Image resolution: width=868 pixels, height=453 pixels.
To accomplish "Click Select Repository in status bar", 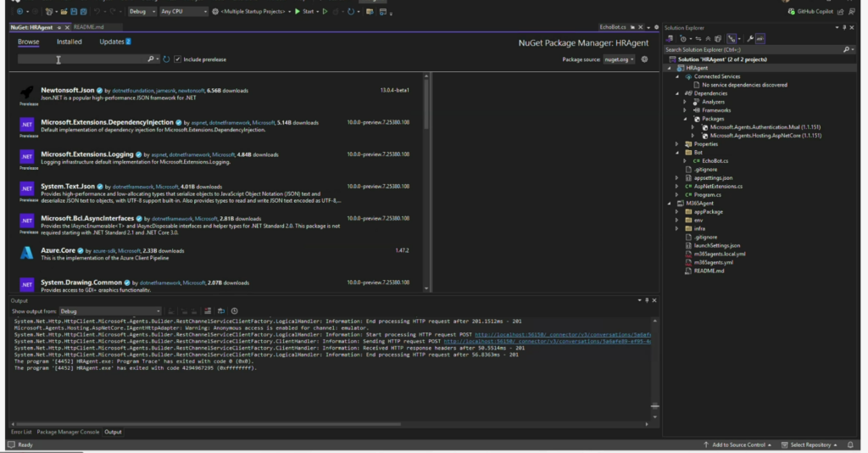I will (810, 445).
